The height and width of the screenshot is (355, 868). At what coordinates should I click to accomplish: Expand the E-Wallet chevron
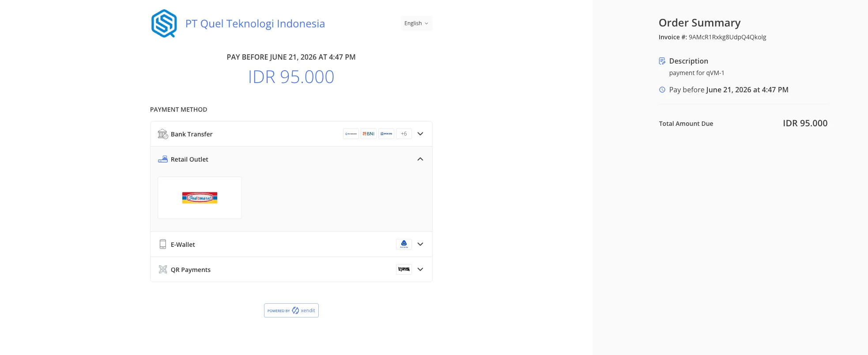tap(420, 244)
